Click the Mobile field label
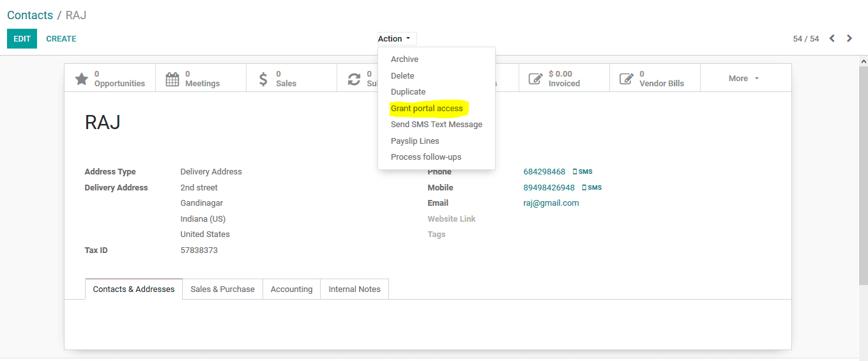 441,188
